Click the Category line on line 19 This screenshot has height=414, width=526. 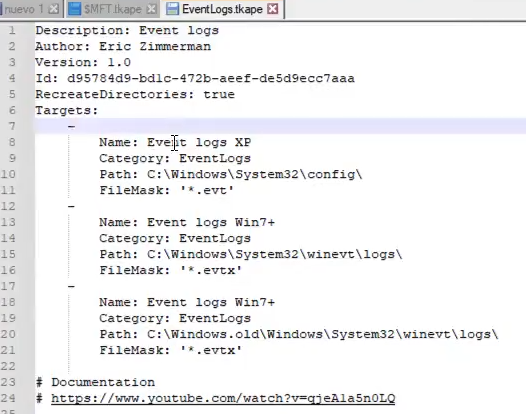[x=175, y=318]
